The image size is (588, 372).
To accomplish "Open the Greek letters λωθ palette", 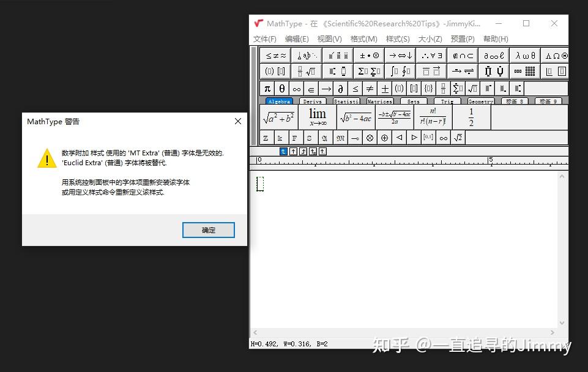I will tap(526, 55).
